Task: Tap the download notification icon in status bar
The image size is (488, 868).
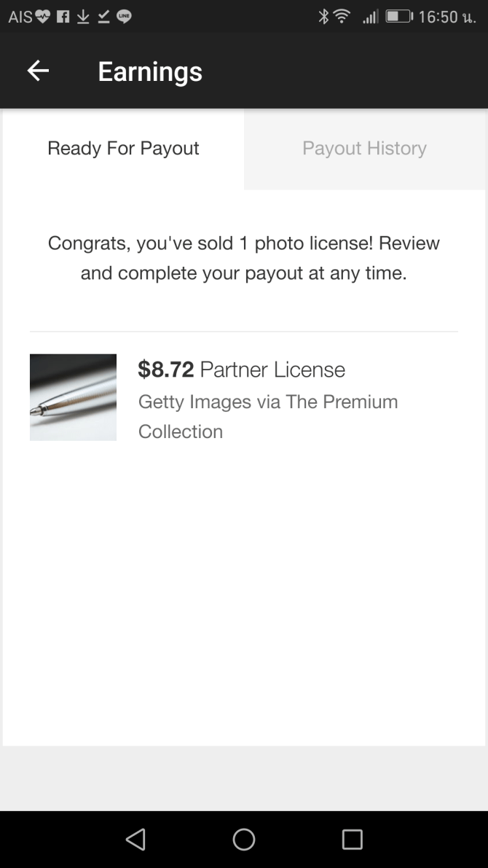Action: (x=83, y=17)
